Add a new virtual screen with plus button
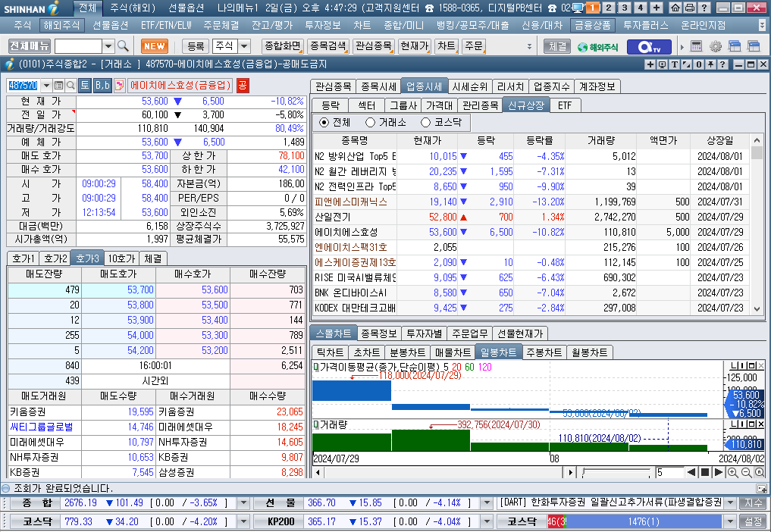The height and width of the screenshot is (532, 771). (x=657, y=8)
